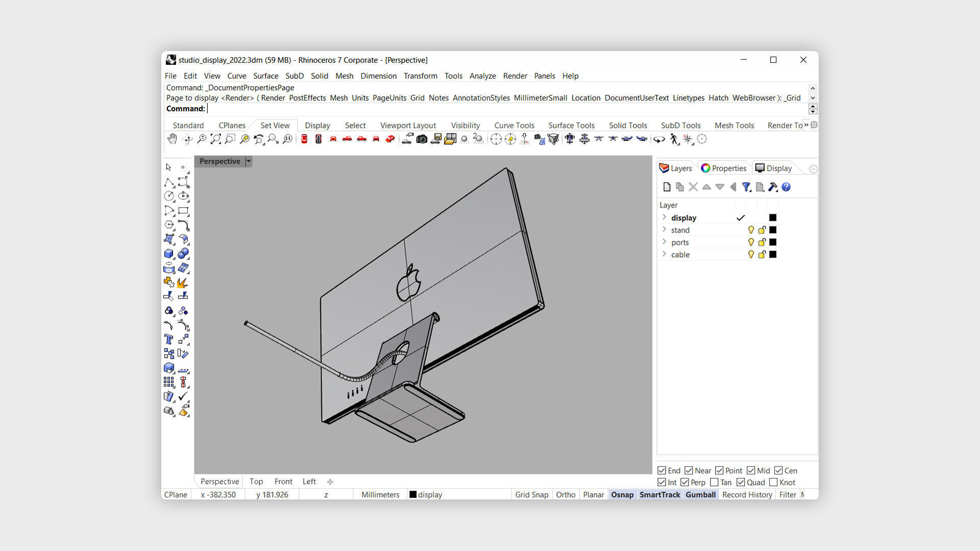Click the Layers panel Help icon
980x551 pixels.
point(786,187)
